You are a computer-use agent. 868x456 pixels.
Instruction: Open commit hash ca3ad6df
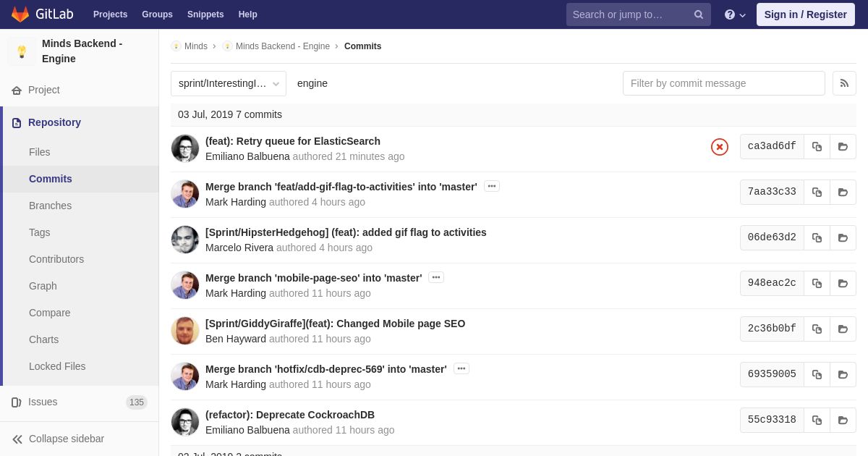click(x=772, y=146)
